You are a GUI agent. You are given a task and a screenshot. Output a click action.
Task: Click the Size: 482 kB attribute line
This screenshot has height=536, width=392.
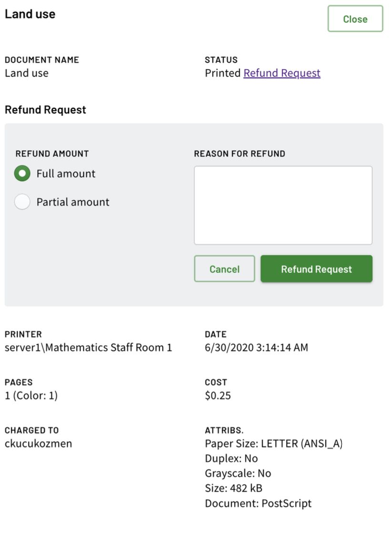point(234,488)
